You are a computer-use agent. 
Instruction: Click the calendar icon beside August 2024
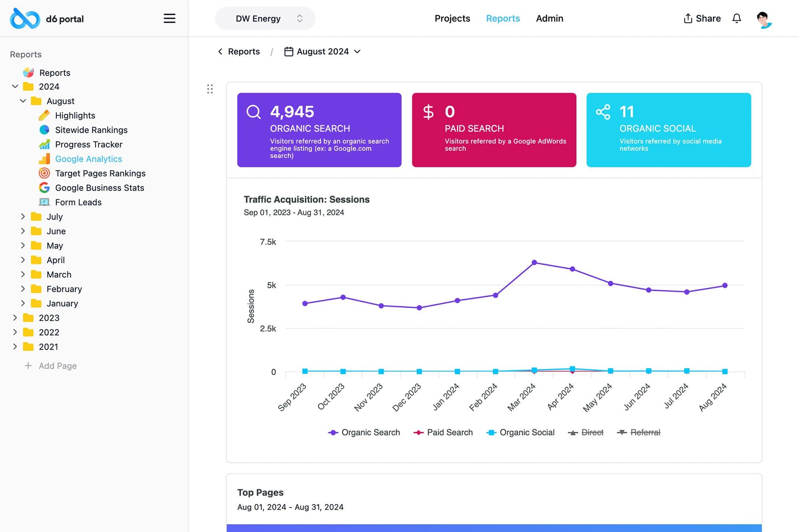click(288, 52)
